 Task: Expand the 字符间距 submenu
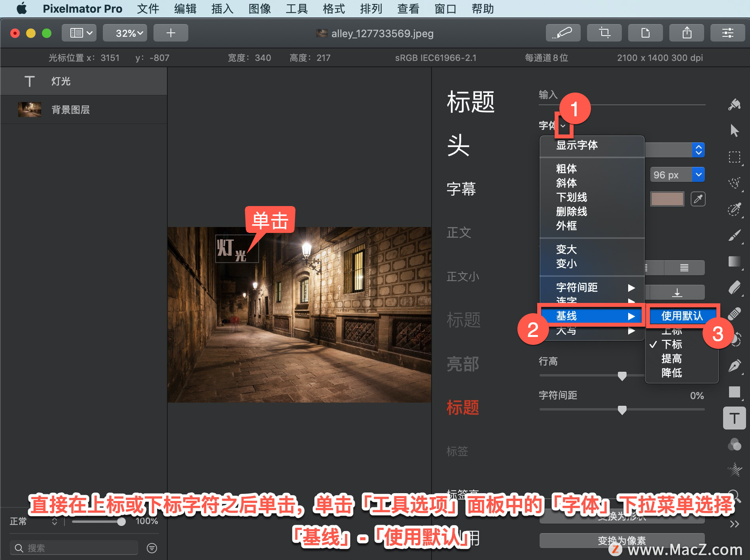pyautogui.click(x=592, y=288)
